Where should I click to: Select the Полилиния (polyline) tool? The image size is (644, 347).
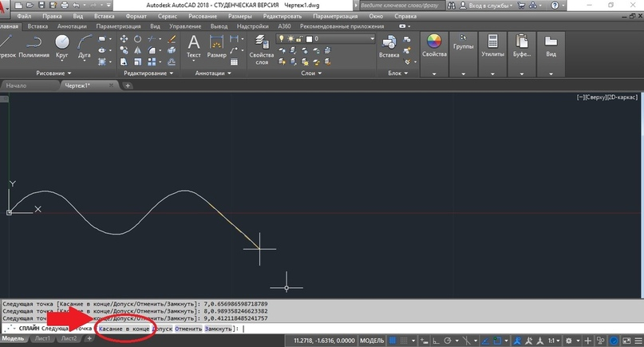point(34,46)
